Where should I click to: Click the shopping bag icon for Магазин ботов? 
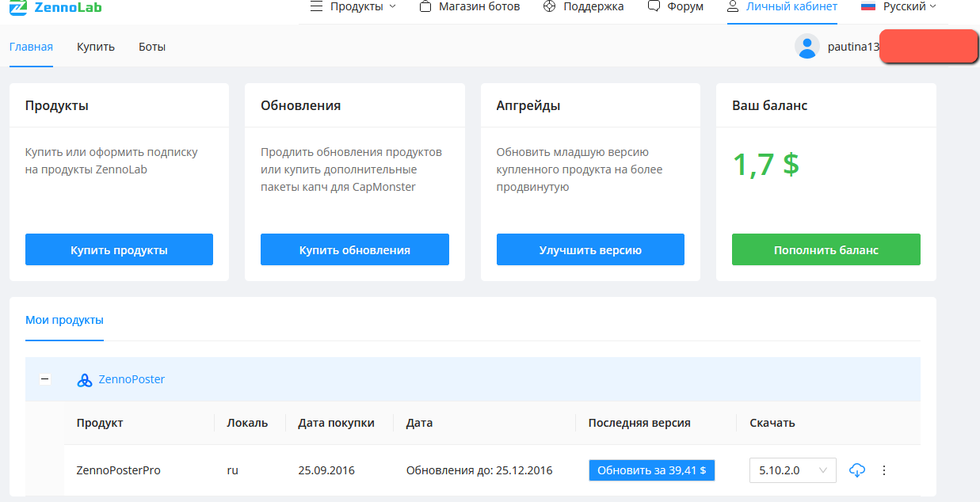click(x=425, y=6)
